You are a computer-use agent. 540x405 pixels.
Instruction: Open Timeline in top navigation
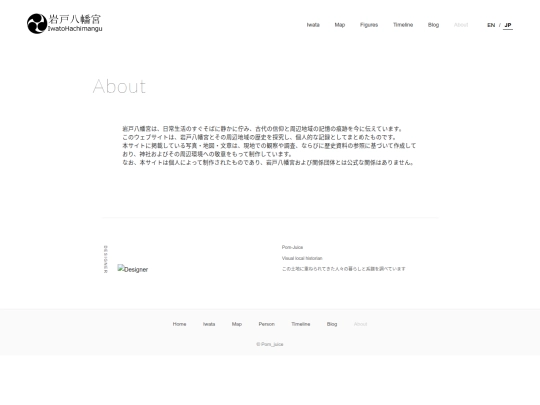click(x=403, y=25)
